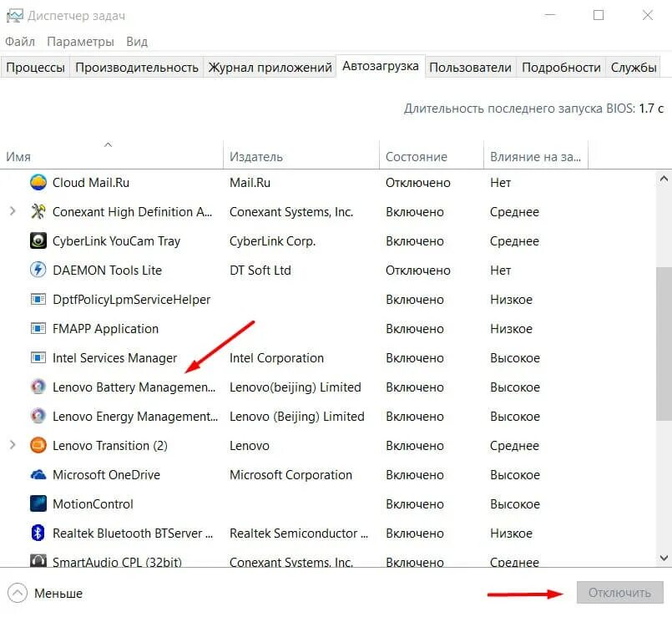
Task: Select the DptfPolicyLpmServiceHelper entry name
Action: [x=131, y=299]
